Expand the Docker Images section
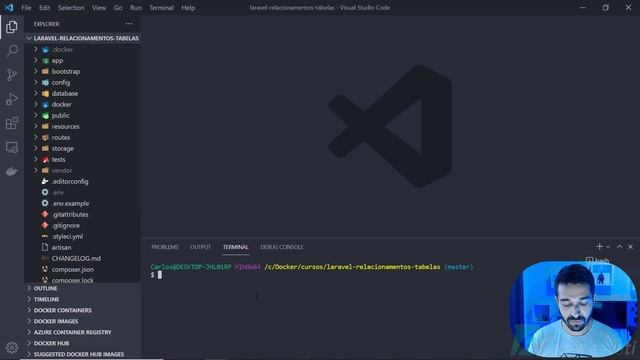 82,321
